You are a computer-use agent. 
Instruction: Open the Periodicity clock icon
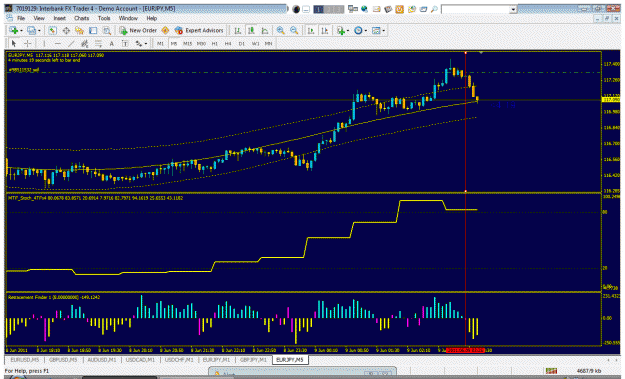tap(358, 30)
